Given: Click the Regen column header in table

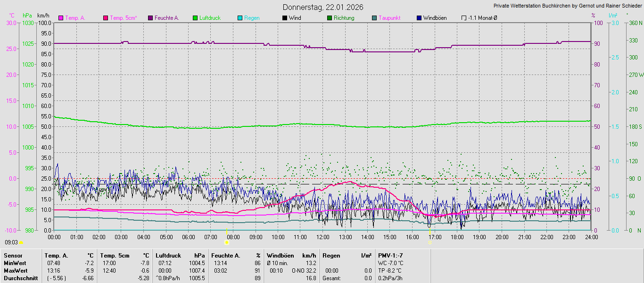Looking at the screenshot, I should coord(331,256).
